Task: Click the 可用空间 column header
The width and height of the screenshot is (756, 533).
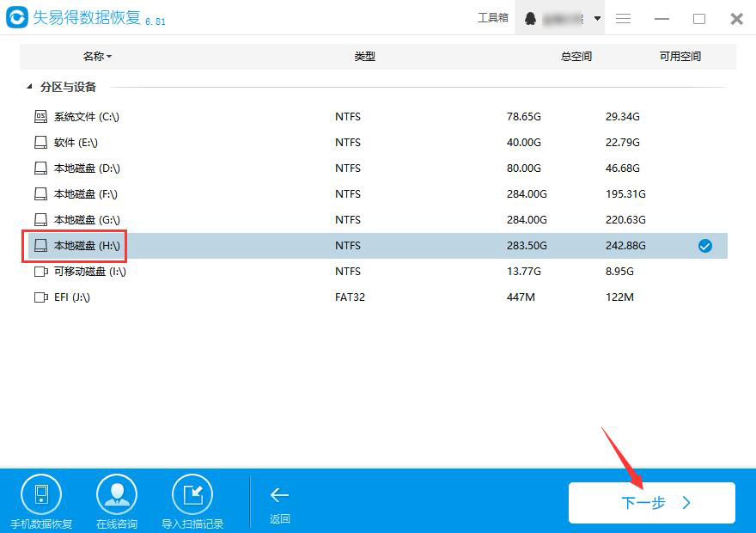Action: (680, 57)
